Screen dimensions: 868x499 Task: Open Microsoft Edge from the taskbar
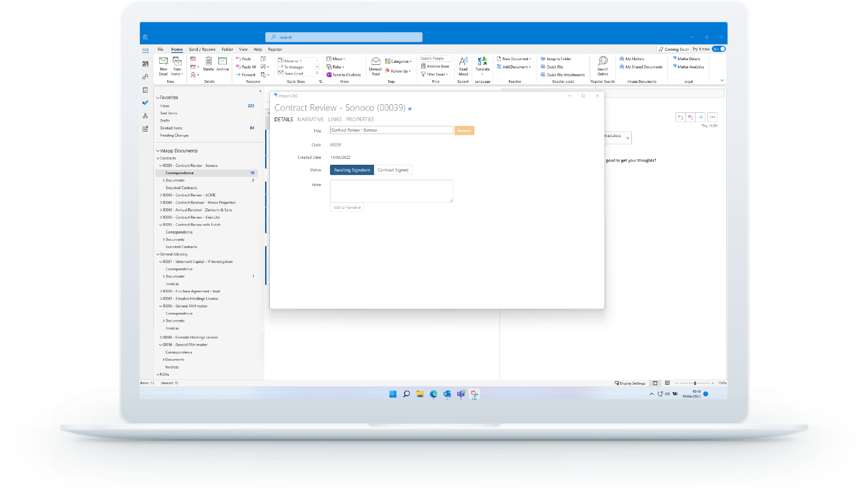(433, 394)
